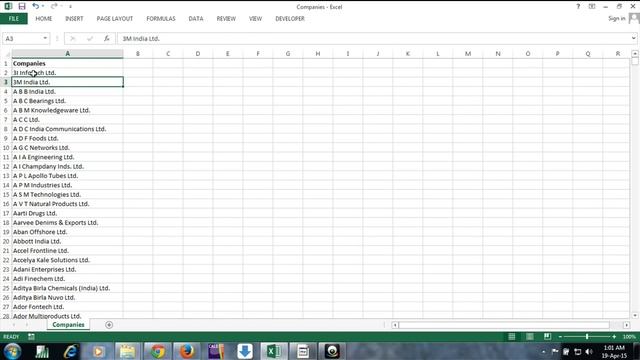Viewport: 640px width, 360px height.
Task: Click the Save icon in Quick Access Toolbar
Action: pyautogui.click(x=22, y=6)
